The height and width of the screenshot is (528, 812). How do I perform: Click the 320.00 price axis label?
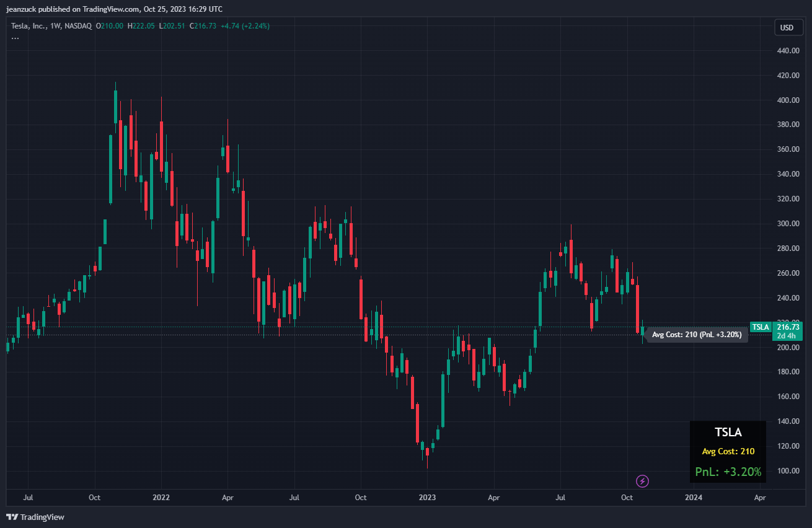coord(788,199)
